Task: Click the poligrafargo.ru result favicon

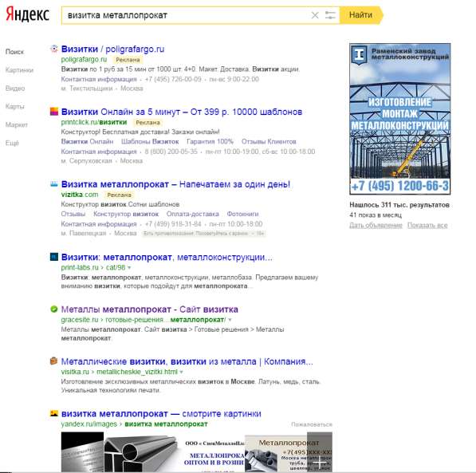Action: pos(54,49)
